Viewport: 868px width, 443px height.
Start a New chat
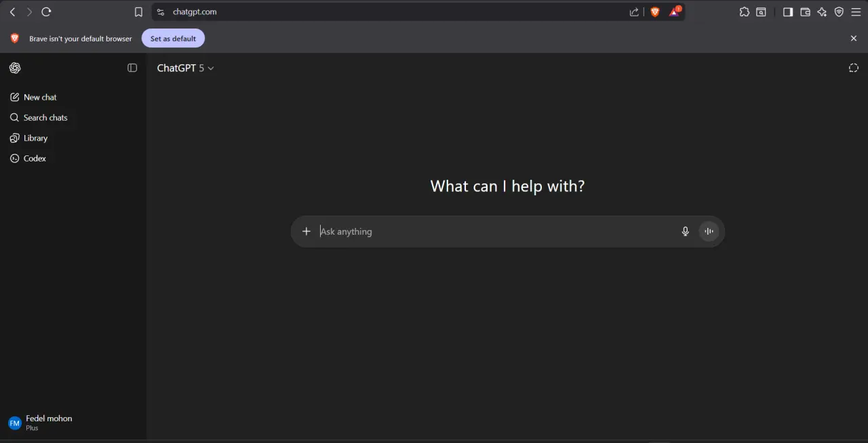(73, 97)
